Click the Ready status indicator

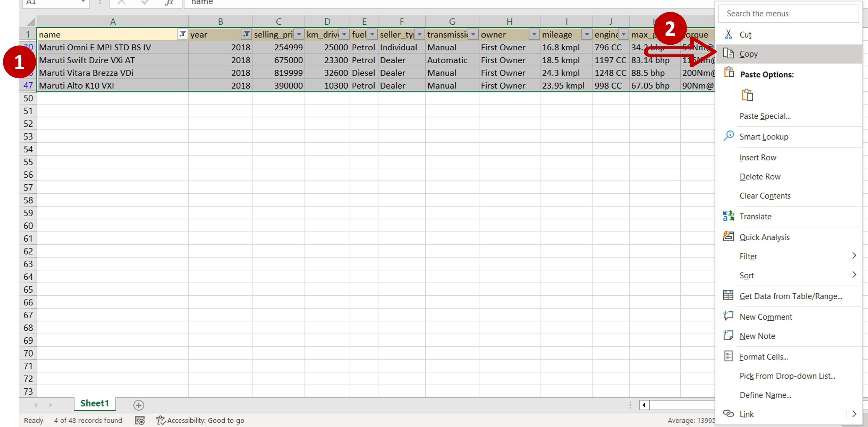coord(34,420)
